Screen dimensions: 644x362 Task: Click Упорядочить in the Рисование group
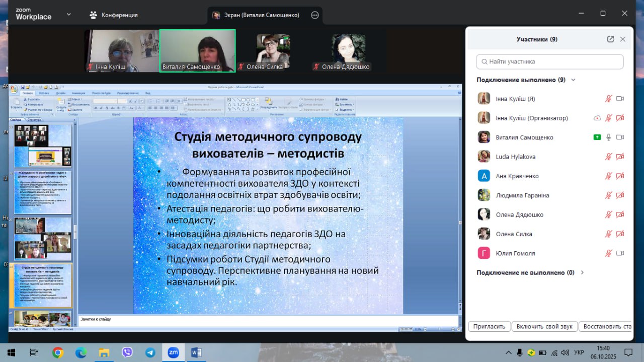point(269,103)
